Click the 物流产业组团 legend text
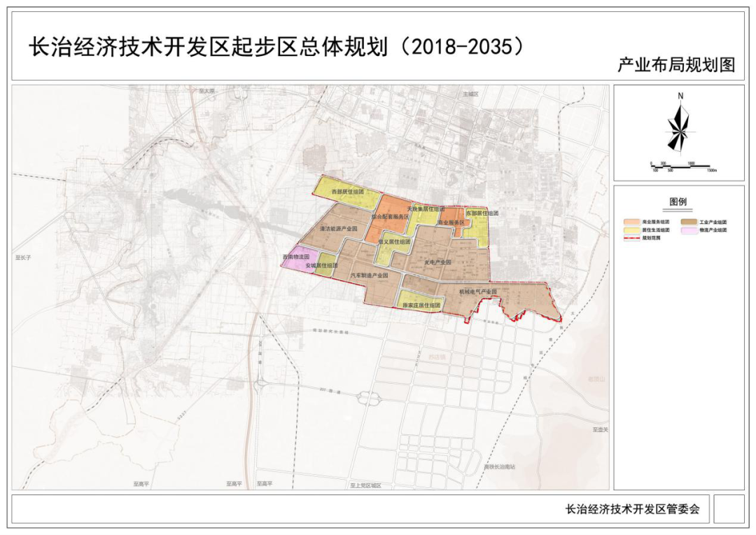 click(713, 230)
